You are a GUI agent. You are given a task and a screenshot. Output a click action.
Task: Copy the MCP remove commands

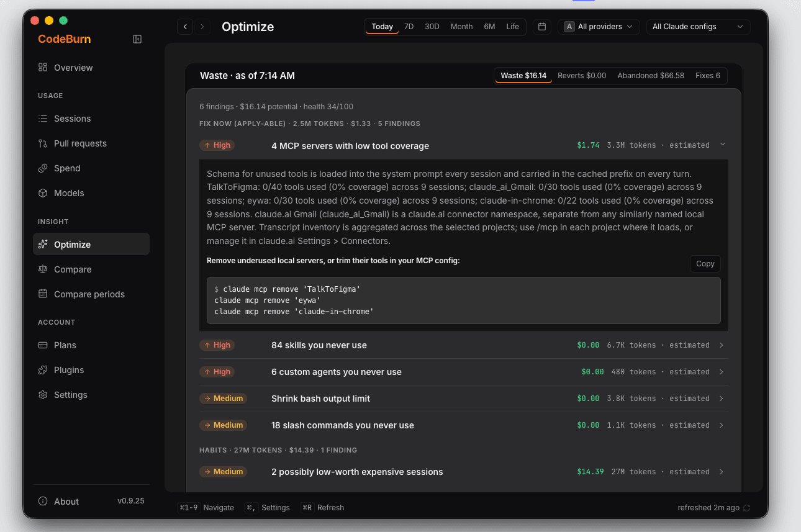[x=705, y=264]
